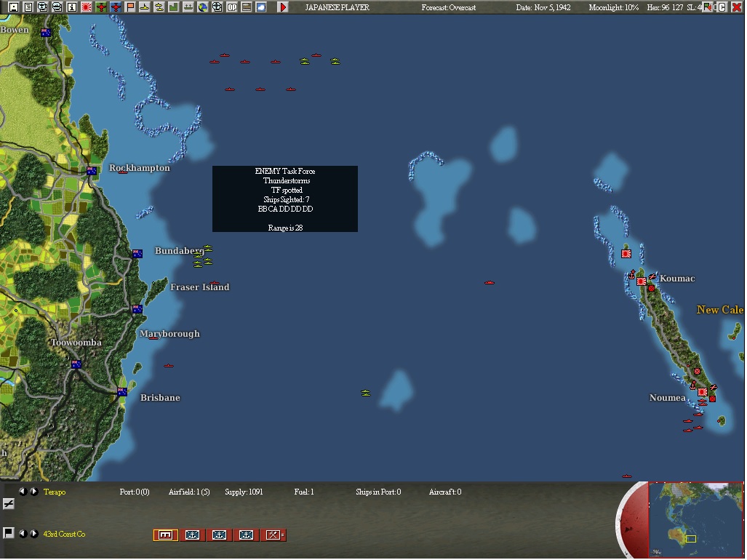Viewport: 747px width, 560px height.
Task: Click the striped road/rail toolbar icon
Action: (x=247, y=7)
